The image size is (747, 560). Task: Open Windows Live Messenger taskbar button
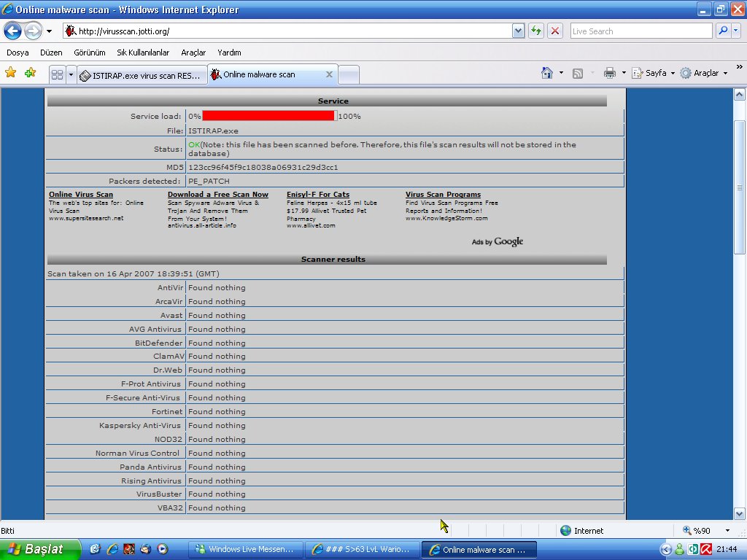[245, 550]
